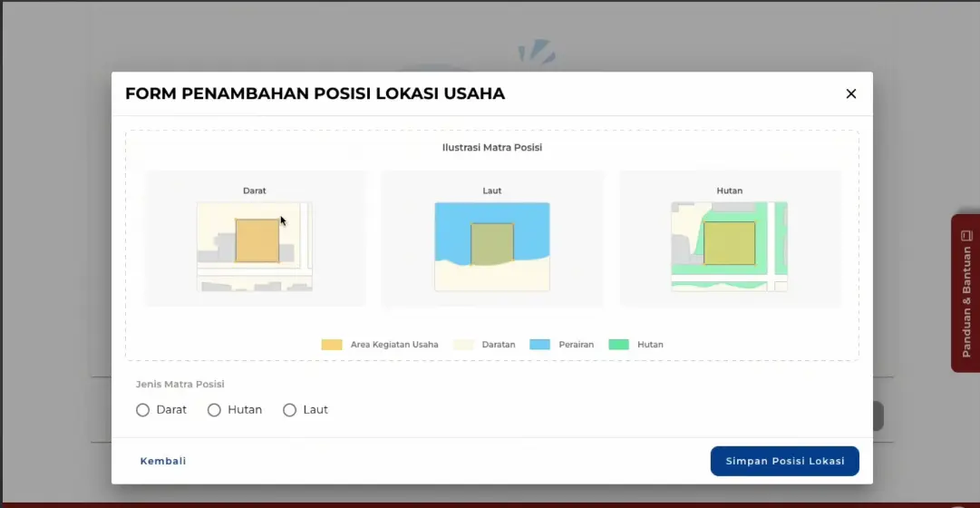Viewport: 980px width, 508px height.
Task: Close the Form Penambahan Posisi dialog
Action: click(850, 93)
